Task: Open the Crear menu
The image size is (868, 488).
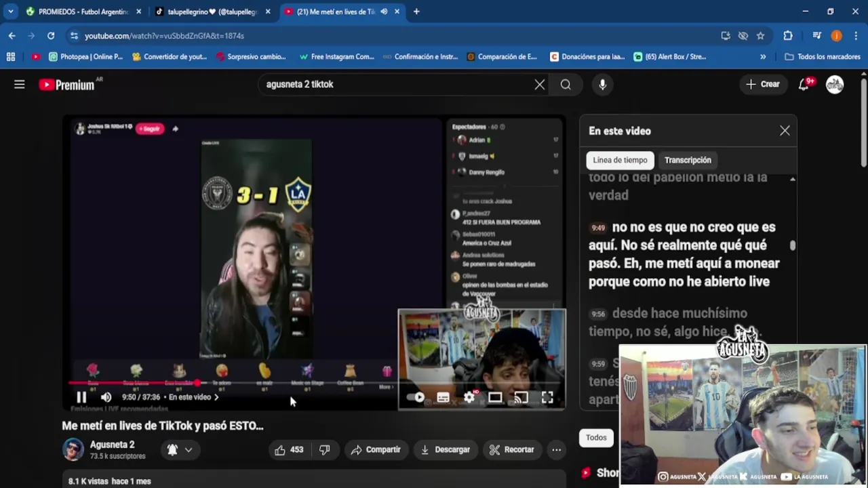Action: pyautogui.click(x=763, y=84)
